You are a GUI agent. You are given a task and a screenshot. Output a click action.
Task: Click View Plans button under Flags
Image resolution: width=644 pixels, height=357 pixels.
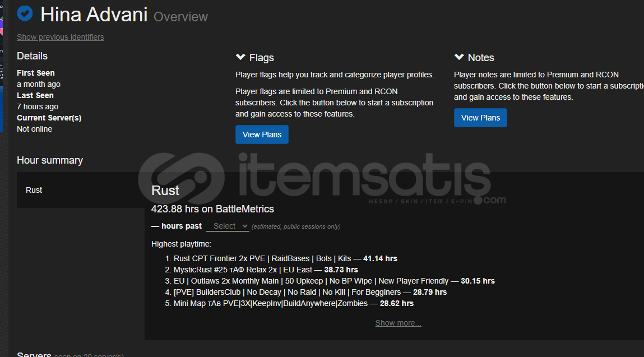pyautogui.click(x=262, y=135)
